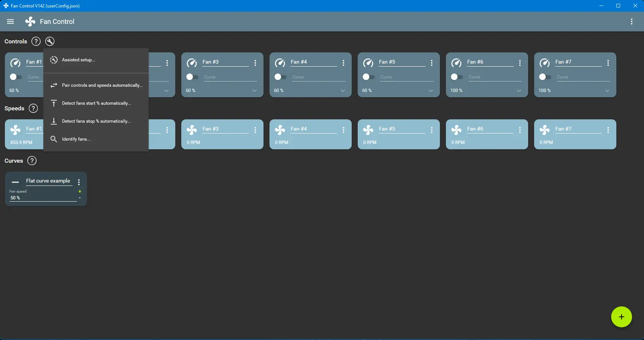Click the Fan speed 50 % value field
This screenshot has width=644, height=340.
43,198
